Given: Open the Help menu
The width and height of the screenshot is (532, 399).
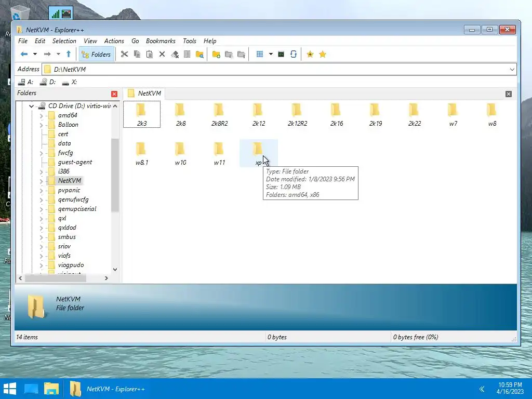Looking at the screenshot, I should click(x=210, y=41).
